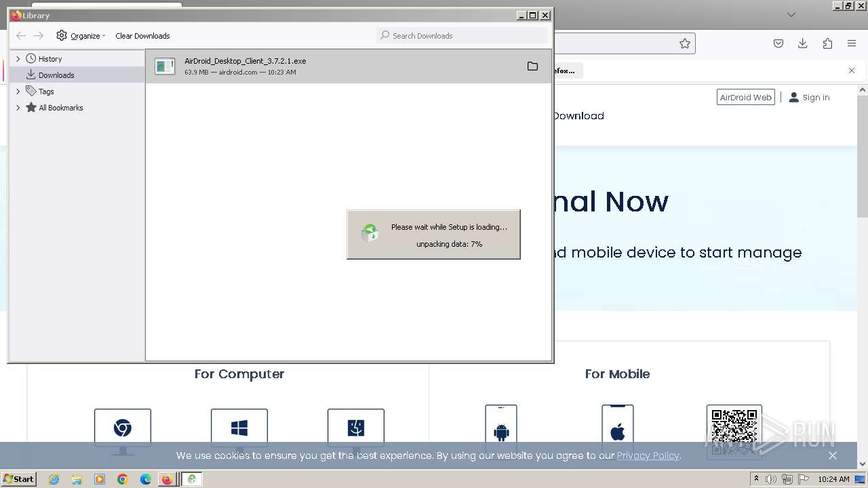Show hidden system tray icons
Image resolution: width=868 pixels, height=488 pixels.
pyautogui.click(x=756, y=479)
